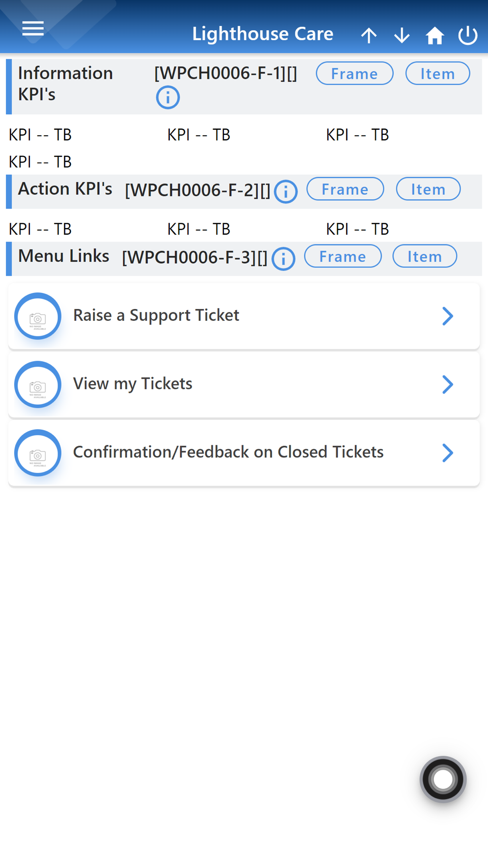Click View my Tickets image thumbnail

[38, 385]
